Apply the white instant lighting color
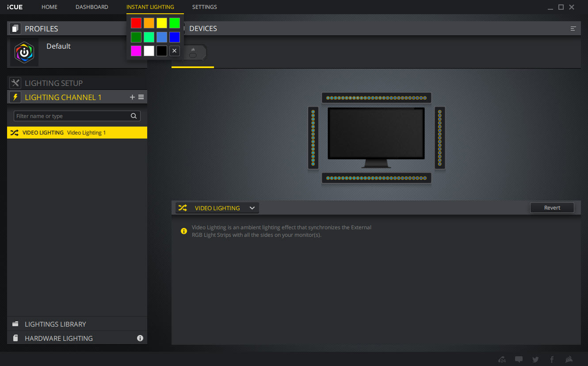Screen dimensions: 588x366 pyautogui.click(x=149, y=51)
